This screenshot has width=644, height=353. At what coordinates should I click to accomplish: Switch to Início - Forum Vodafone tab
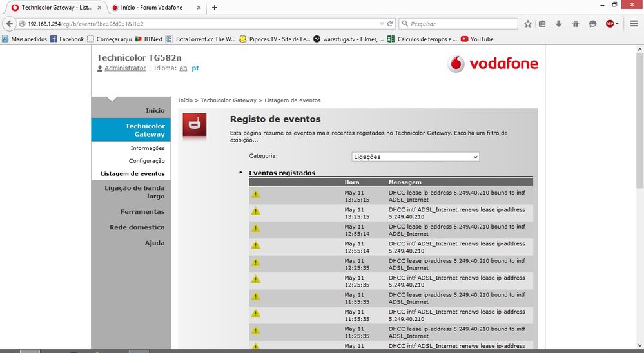[x=151, y=7]
